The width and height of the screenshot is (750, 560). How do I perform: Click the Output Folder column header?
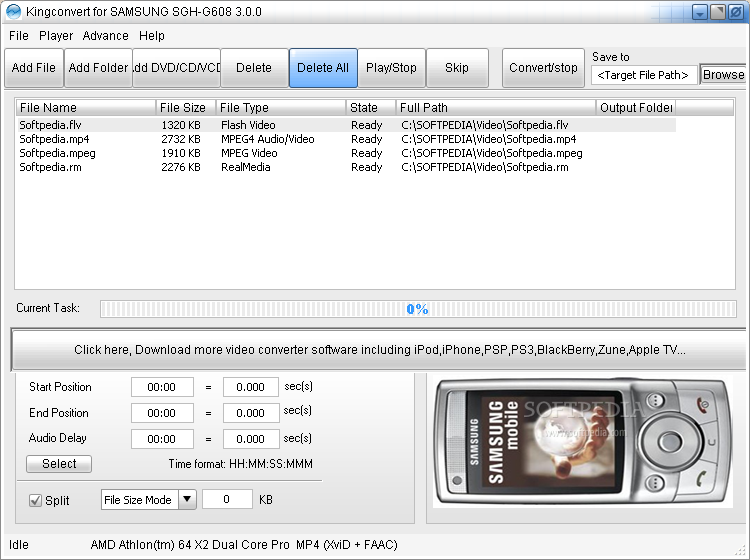click(x=636, y=108)
